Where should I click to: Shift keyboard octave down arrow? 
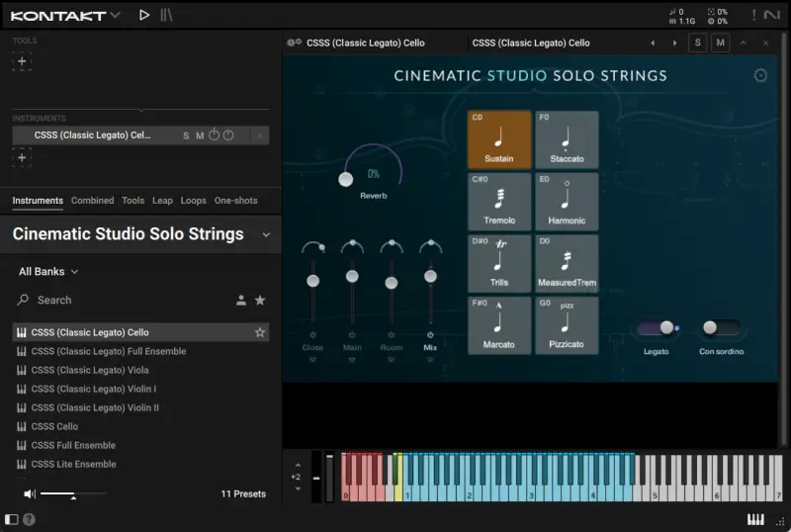tap(298, 488)
